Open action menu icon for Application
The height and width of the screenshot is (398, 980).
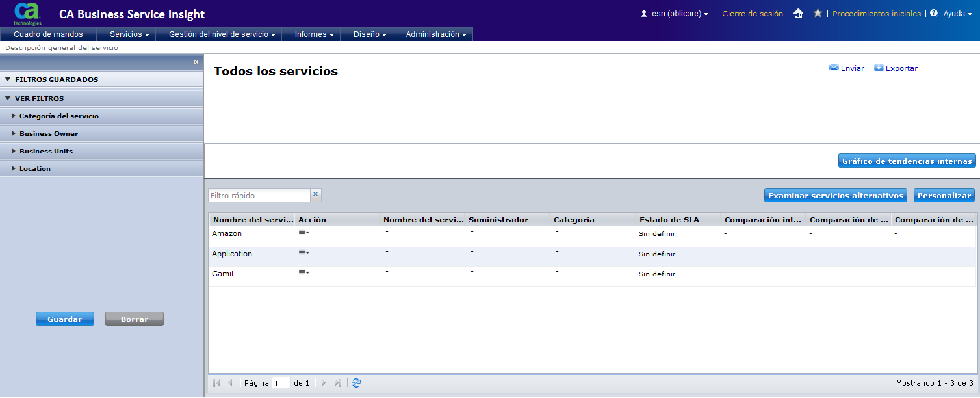pos(303,252)
